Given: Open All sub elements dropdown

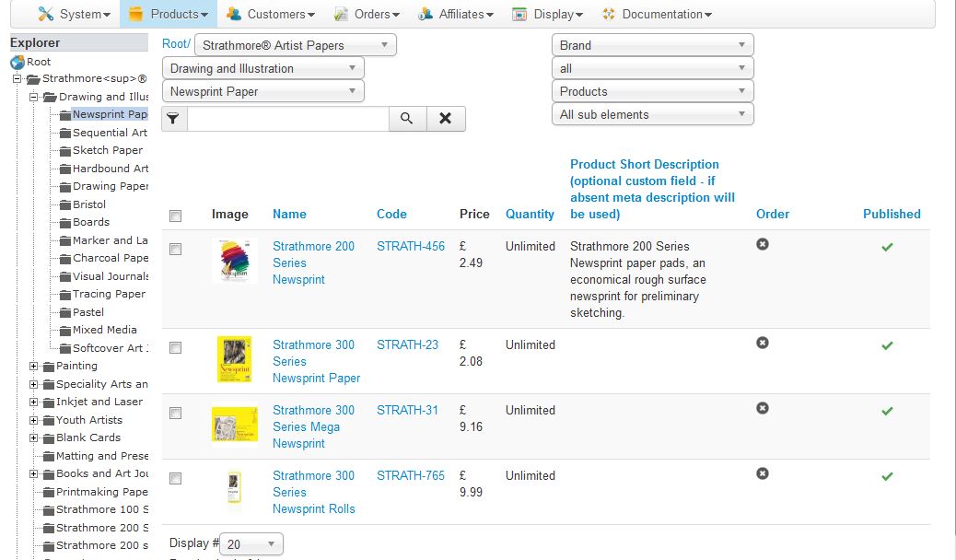Looking at the screenshot, I should (x=652, y=115).
